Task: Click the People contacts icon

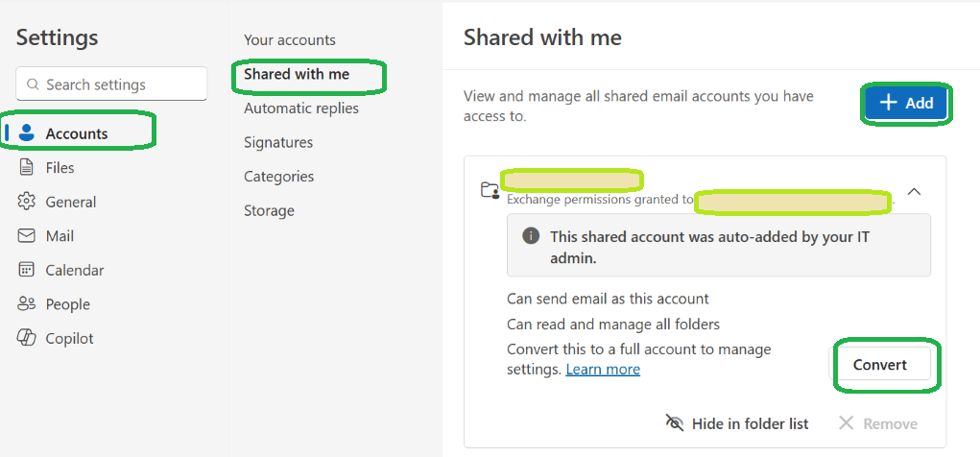Action: (x=26, y=304)
